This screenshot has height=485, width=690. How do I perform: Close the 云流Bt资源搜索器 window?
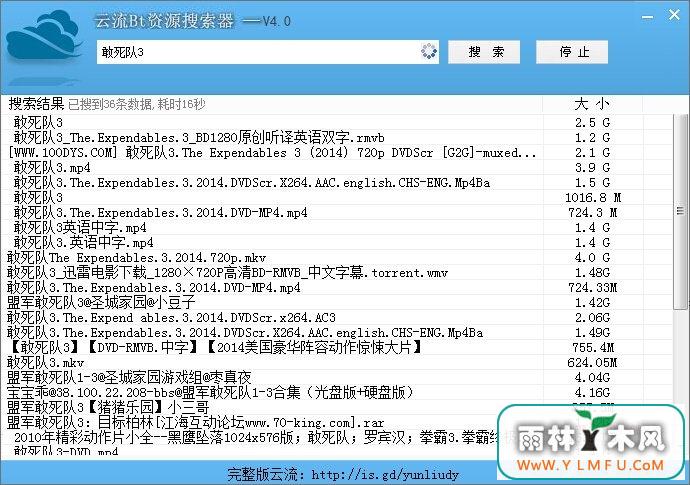coord(674,15)
